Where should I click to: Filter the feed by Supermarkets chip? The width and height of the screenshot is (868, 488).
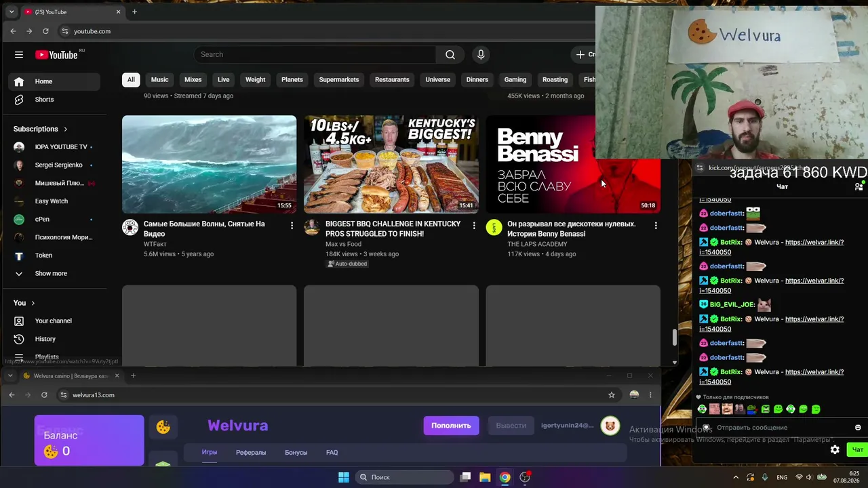pos(339,80)
